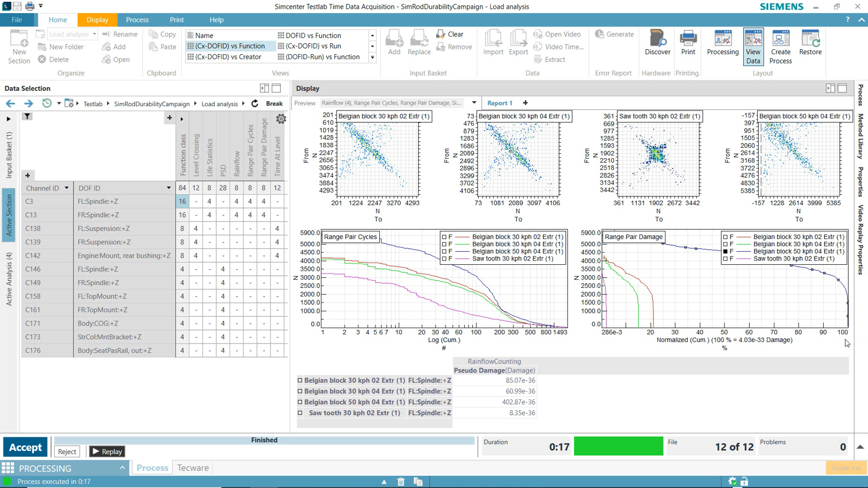Click the refresh icon beside Break

tap(254, 103)
